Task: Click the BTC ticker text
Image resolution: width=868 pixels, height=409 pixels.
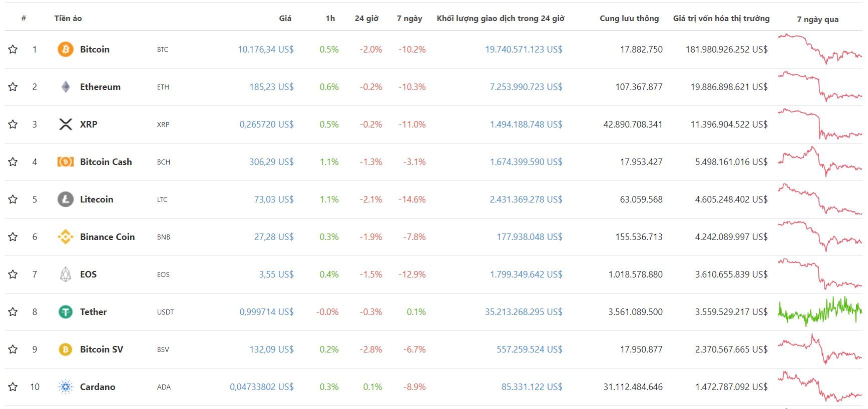Action: tap(163, 49)
